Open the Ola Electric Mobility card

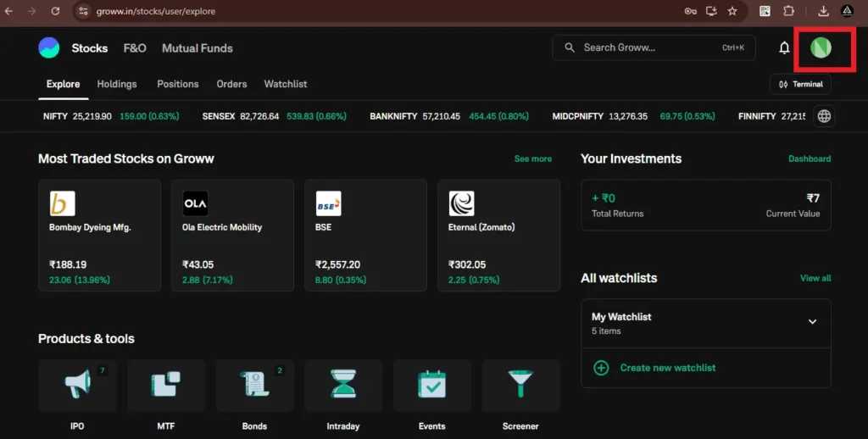pyautogui.click(x=232, y=236)
